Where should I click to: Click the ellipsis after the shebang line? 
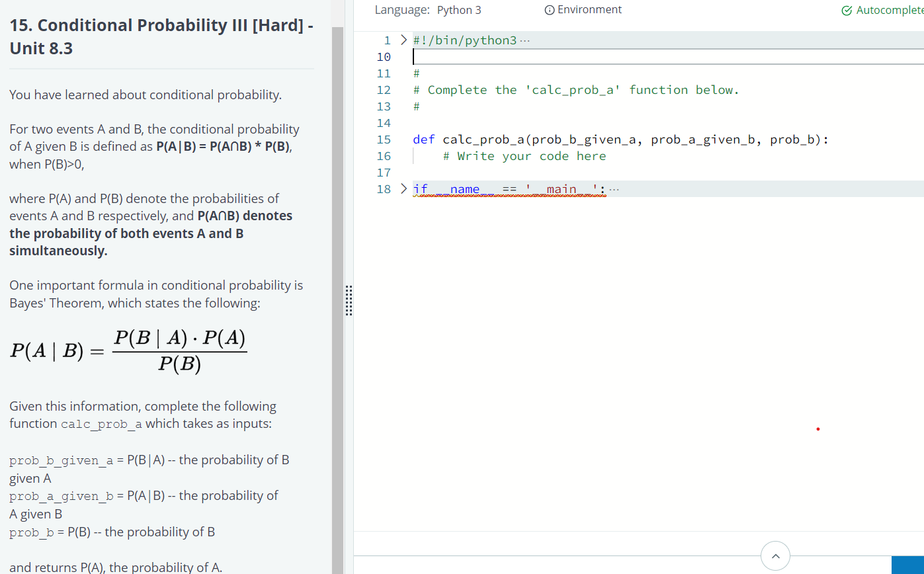[x=523, y=40]
